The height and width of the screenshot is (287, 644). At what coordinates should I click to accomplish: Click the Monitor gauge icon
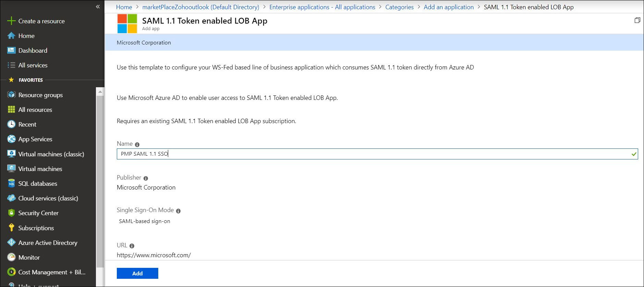[11, 257]
